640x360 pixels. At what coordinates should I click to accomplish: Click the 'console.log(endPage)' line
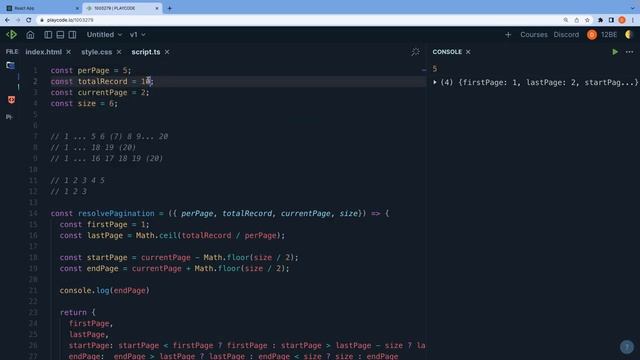click(x=104, y=291)
